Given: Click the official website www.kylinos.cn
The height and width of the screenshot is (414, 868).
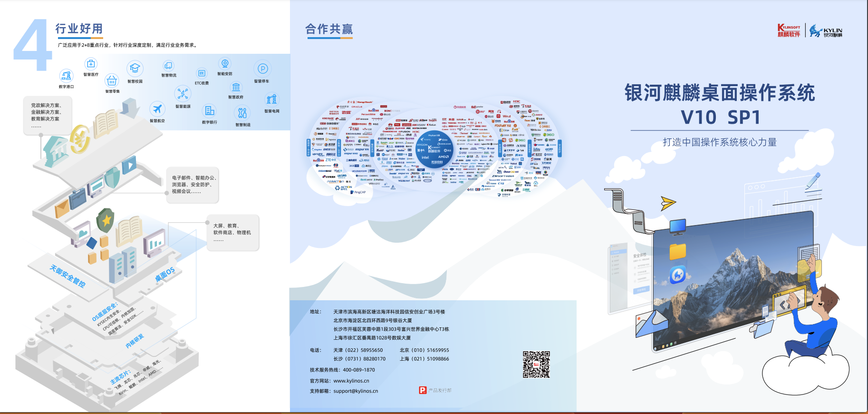Looking at the screenshot, I should click(x=351, y=381).
